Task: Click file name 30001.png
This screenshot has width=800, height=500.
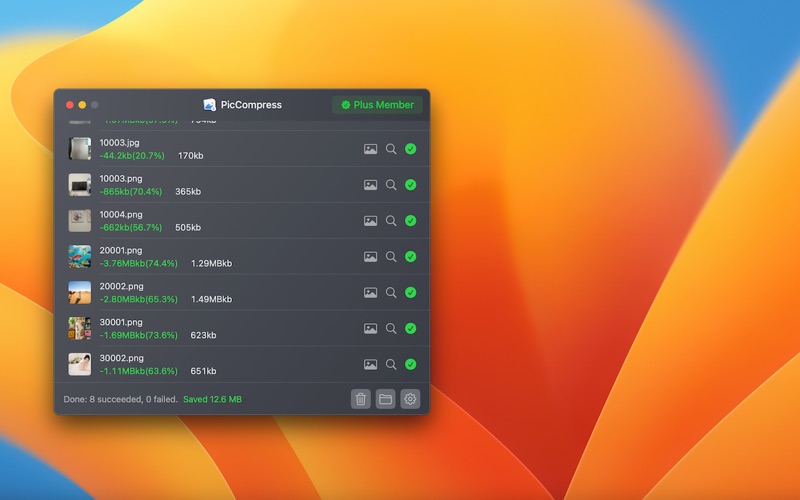Action: pyautogui.click(x=121, y=322)
